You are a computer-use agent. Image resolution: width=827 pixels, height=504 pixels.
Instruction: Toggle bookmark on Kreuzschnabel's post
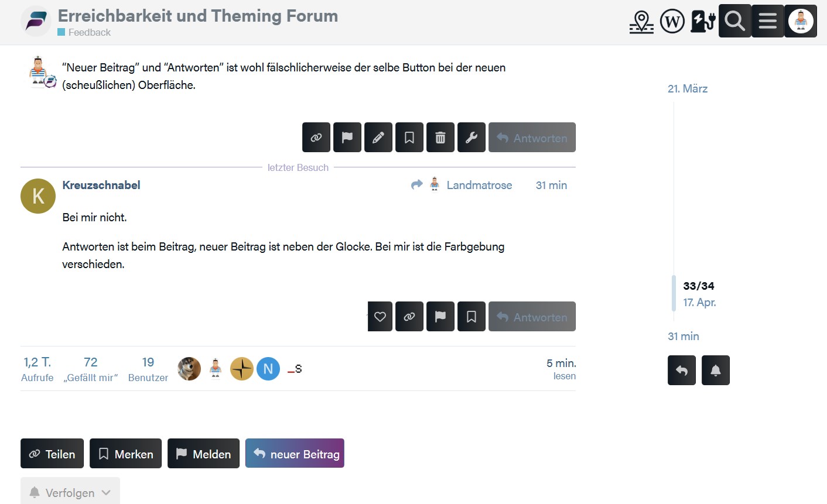471,317
